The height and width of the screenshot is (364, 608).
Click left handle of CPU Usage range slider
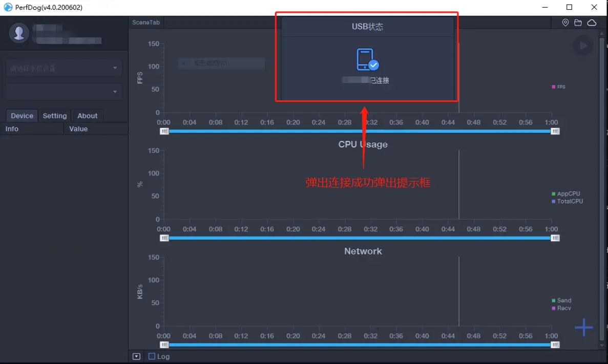click(164, 238)
